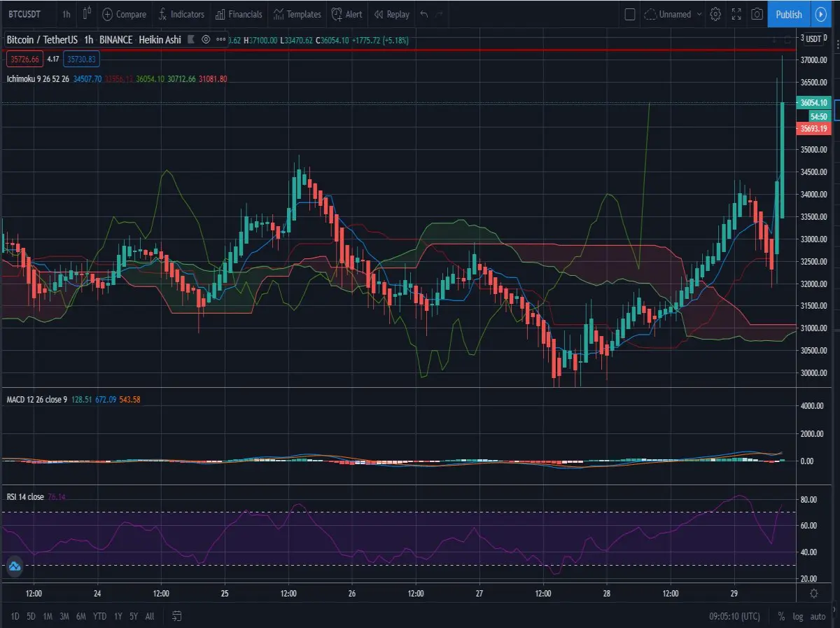Set the date range to 1D
The height and width of the screenshot is (628, 840).
pos(15,616)
